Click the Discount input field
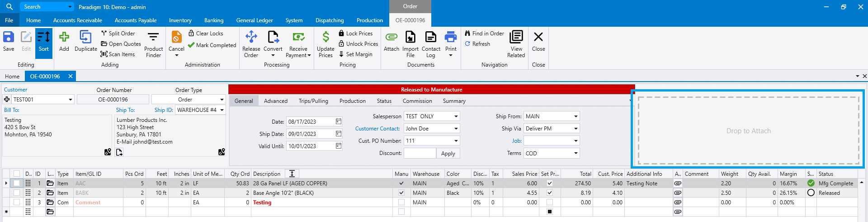Image resolution: width=868 pixels, height=222 pixels. 420,153
